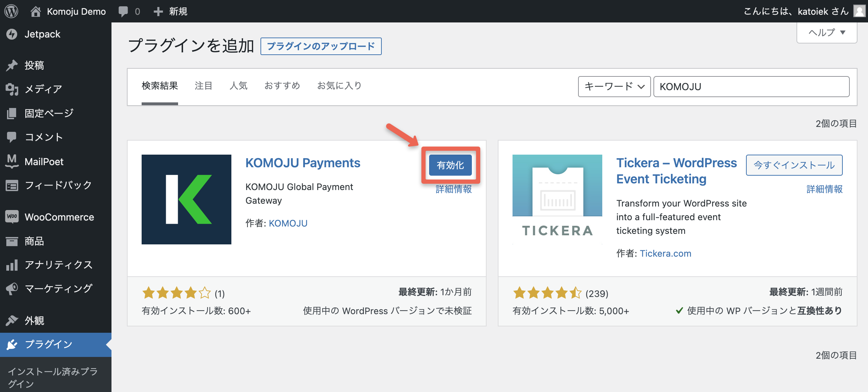Open Analytics bar chart icon
This screenshot has height=392, width=868.
(x=12, y=265)
